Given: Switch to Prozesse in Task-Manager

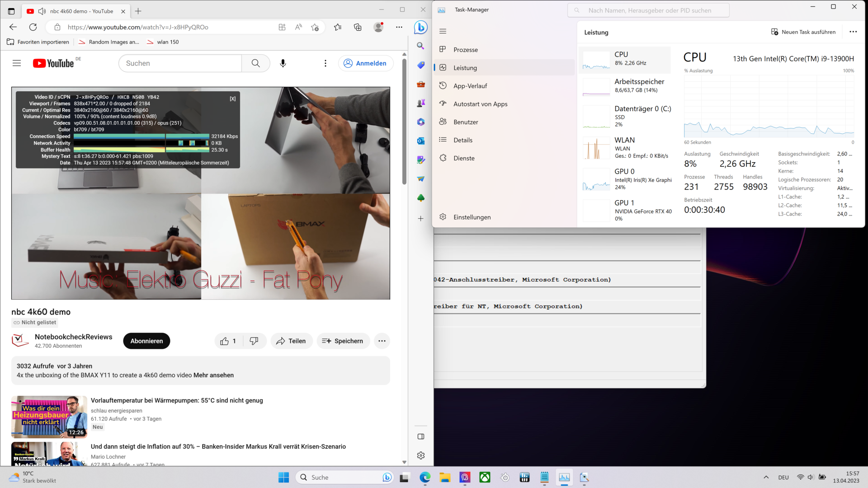Looking at the screenshot, I should click(504, 50).
